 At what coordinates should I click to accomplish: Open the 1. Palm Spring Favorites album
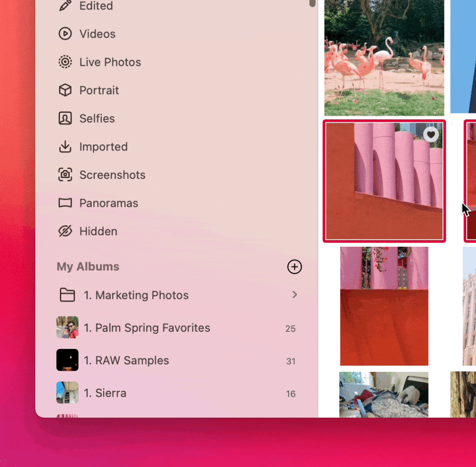[x=147, y=328]
